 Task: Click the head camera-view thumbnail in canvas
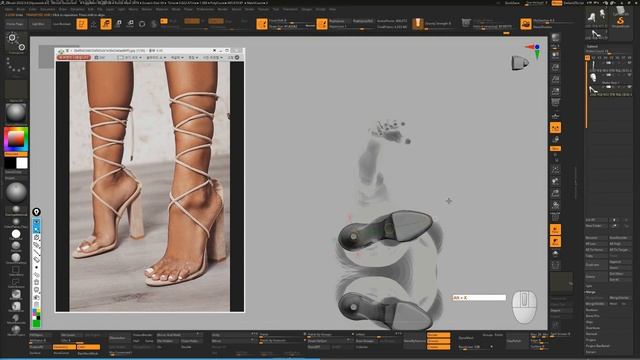520,63
